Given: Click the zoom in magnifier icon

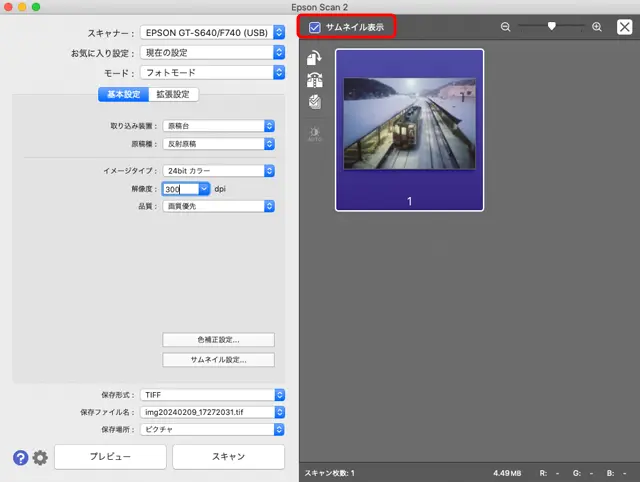Looking at the screenshot, I should pyautogui.click(x=597, y=27).
